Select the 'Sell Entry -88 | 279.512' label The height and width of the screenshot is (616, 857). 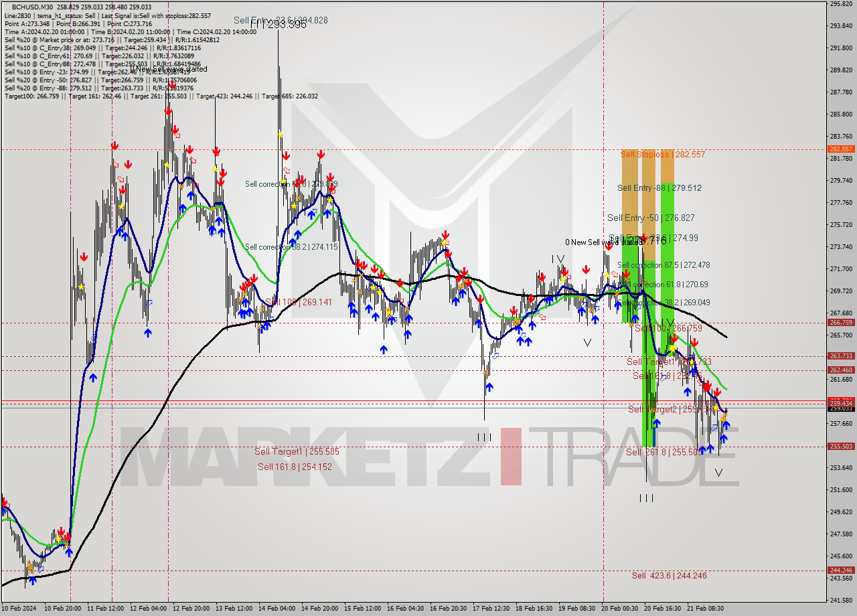[659, 187]
